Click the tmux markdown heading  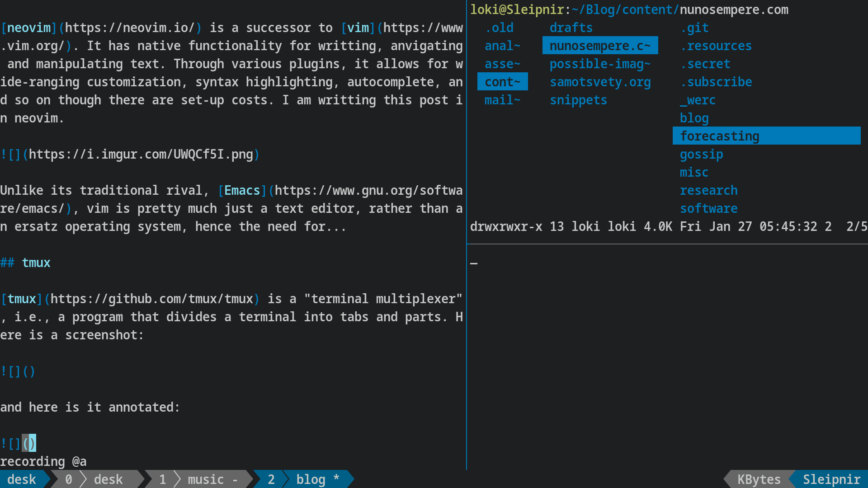pos(25,263)
